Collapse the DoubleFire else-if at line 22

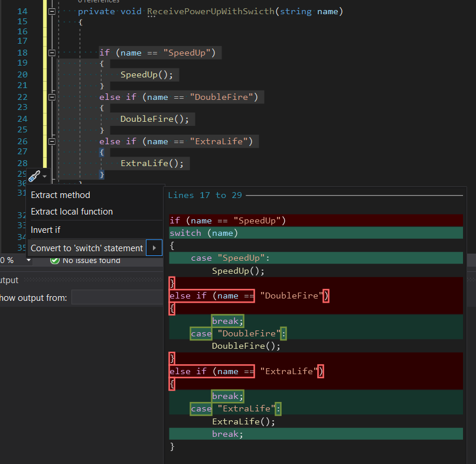[52, 98]
